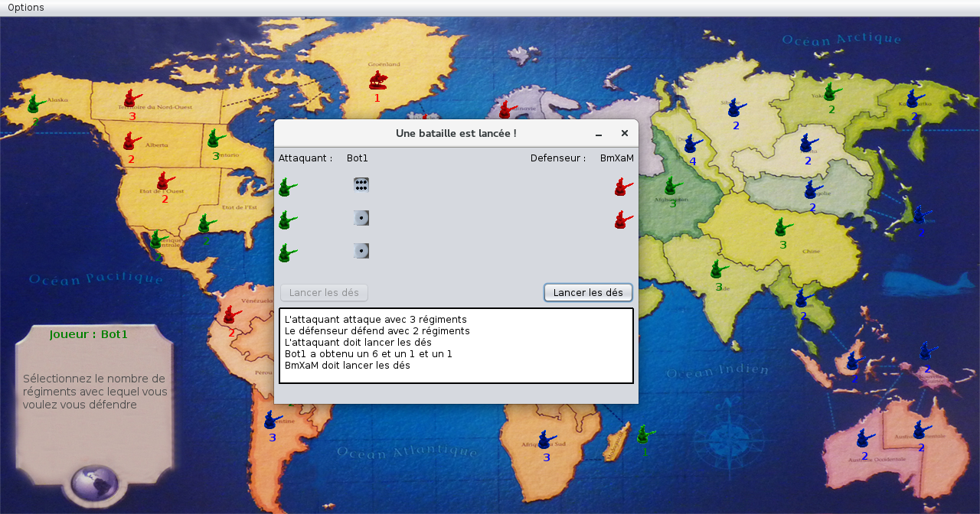The height and width of the screenshot is (514, 980).
Task: Click the green army on Chine
Action: pos(782,227)
